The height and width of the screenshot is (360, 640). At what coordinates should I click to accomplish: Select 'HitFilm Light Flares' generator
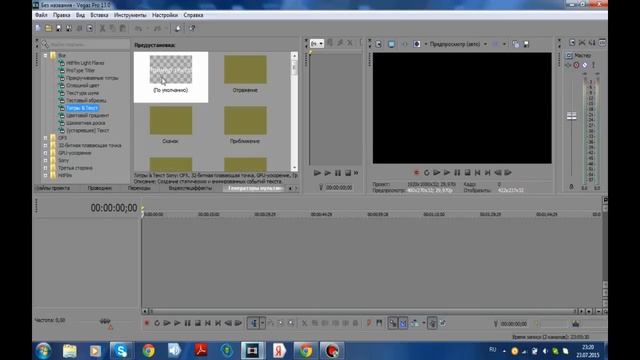coord(85,63)
